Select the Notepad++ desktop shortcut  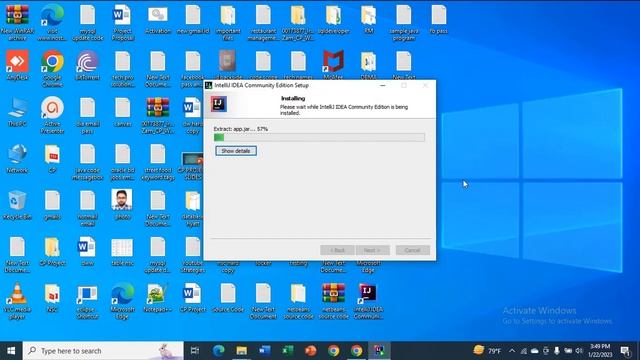click(x=158, y=298)
